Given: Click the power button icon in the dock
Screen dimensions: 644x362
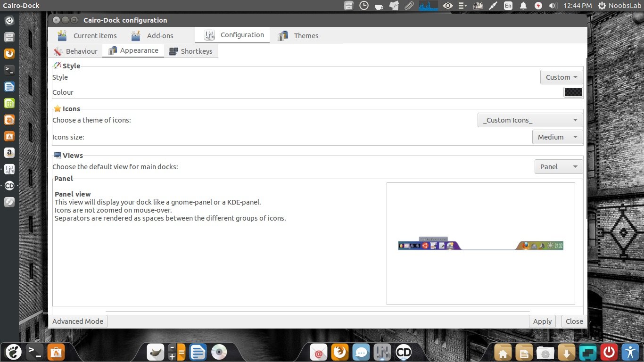Looking at the screenshot, I should pos(608,352).
